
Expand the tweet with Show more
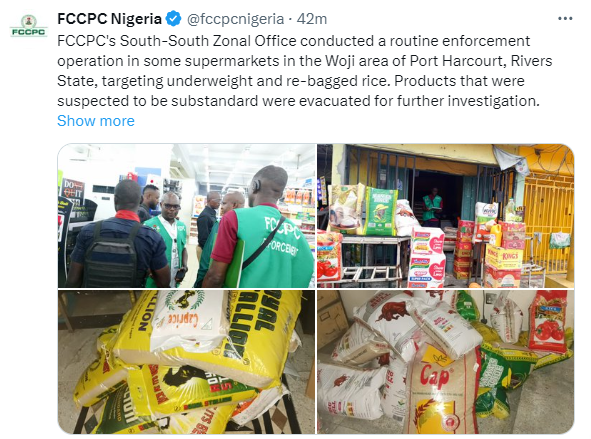pyautogui.click(x=96, y=121)
